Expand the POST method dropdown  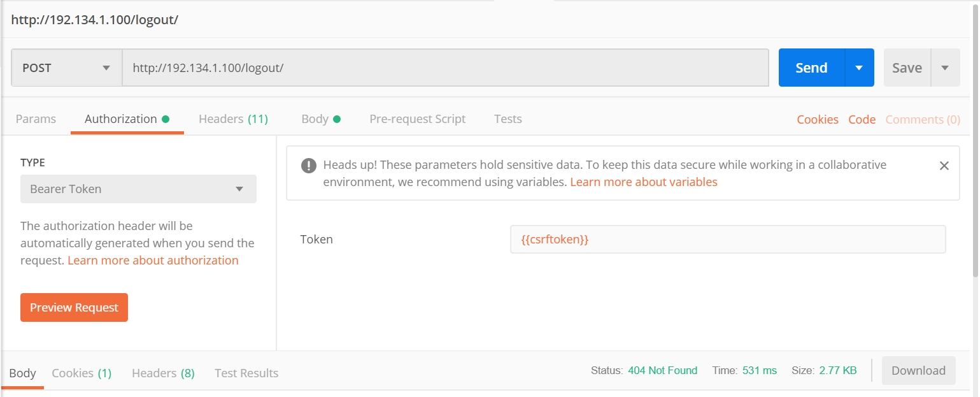(66, 68)
